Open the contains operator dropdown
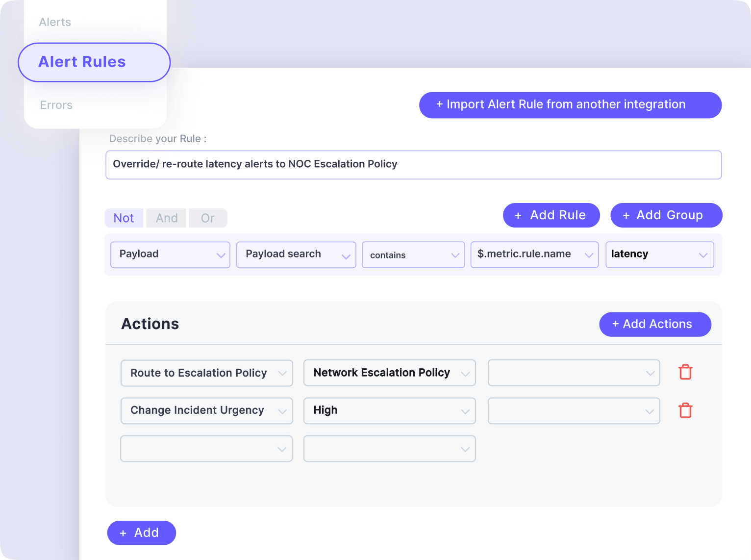This screenshot has width=751, height=560. (413, 255)
